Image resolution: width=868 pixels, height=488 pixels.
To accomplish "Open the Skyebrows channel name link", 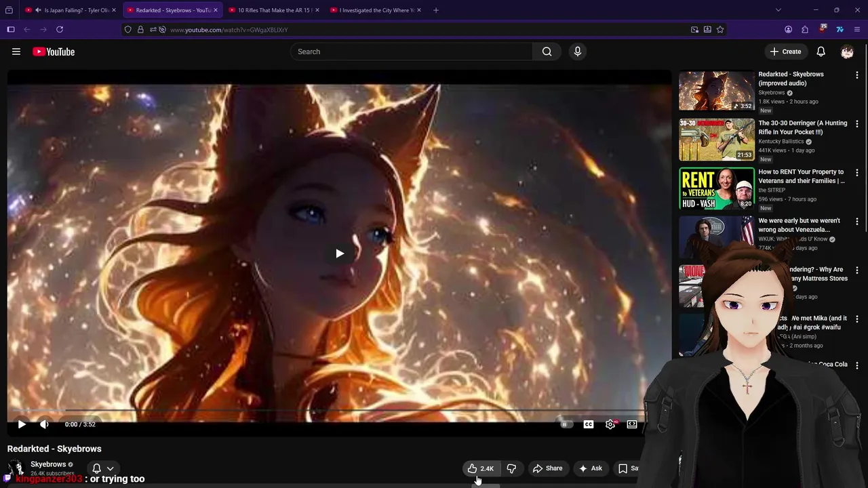I will pyautogui.click(x=48, y=464).
